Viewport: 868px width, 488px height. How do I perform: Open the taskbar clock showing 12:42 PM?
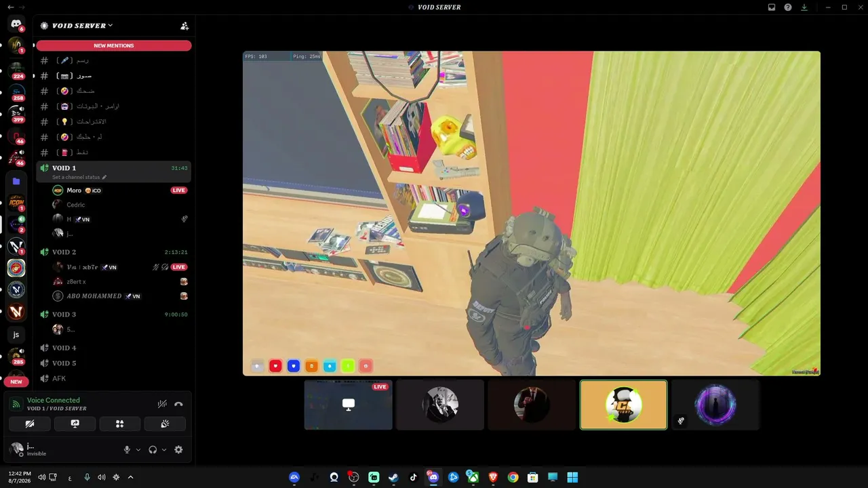[20, 477]
